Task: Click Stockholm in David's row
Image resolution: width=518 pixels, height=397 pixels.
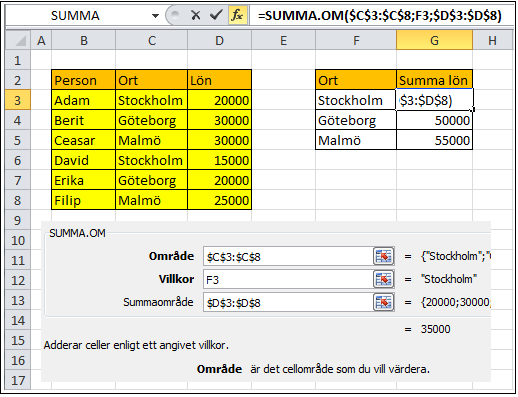Action: point(152,160)
